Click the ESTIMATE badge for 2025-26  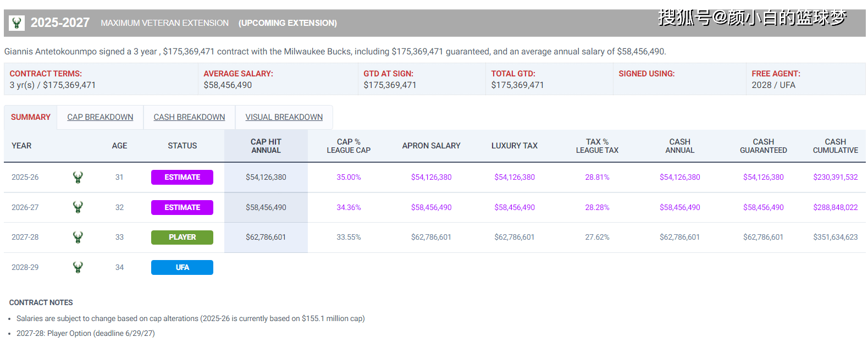(x=182, y=177)
